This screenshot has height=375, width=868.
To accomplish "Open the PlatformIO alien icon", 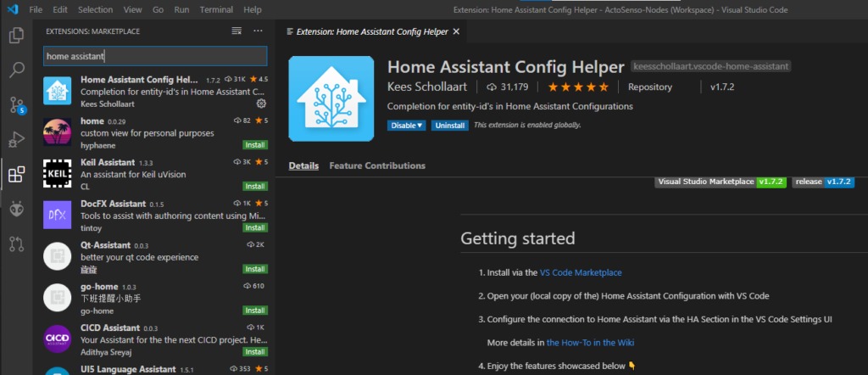I will 17,209.
